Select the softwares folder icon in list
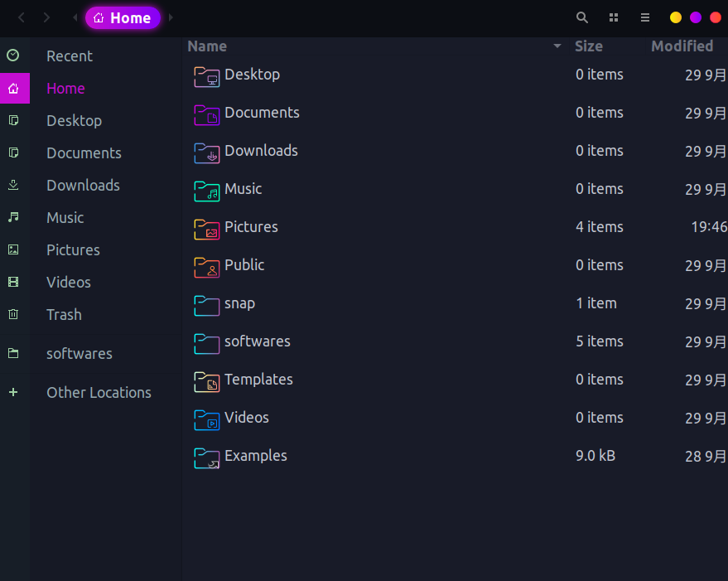Screen dimensions: 728x581 tap(206, 343)
